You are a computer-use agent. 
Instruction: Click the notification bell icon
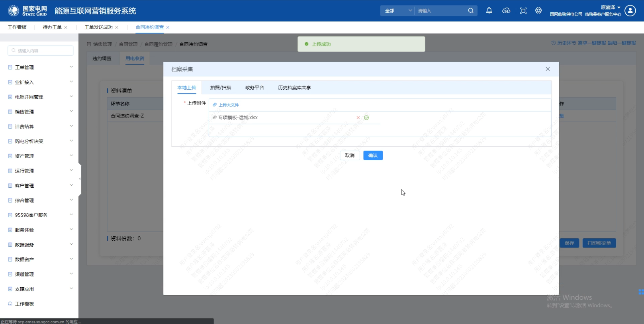tap(489, 11)
